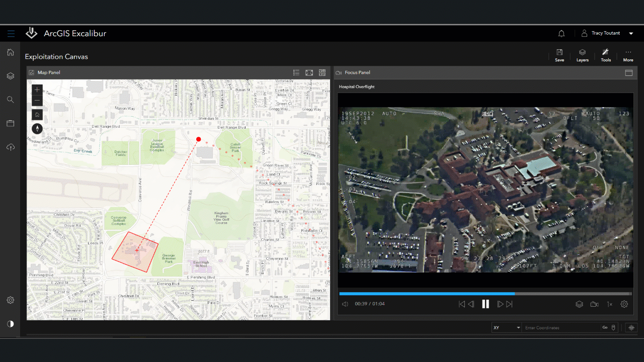Open video player settings gear
Image resolution: width=644 pixels, height=362 pixels.
[624, 304]
